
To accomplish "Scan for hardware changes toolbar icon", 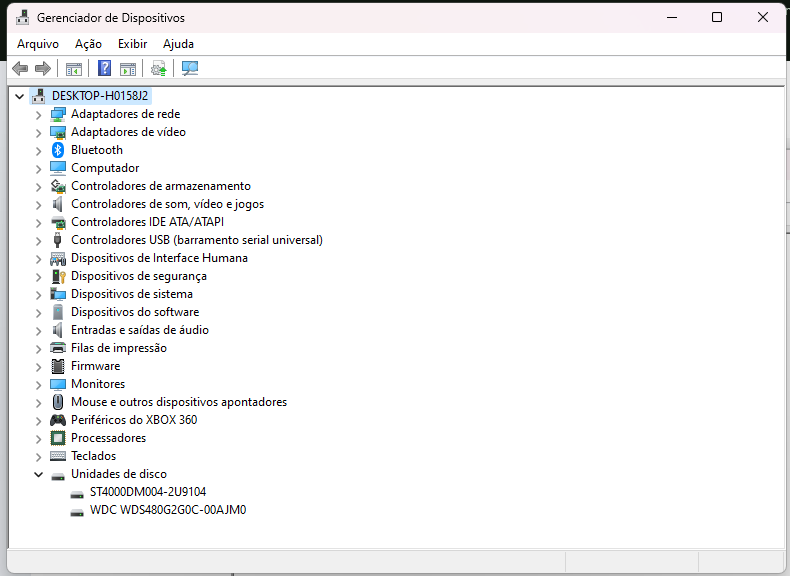I will coord(190,68).
